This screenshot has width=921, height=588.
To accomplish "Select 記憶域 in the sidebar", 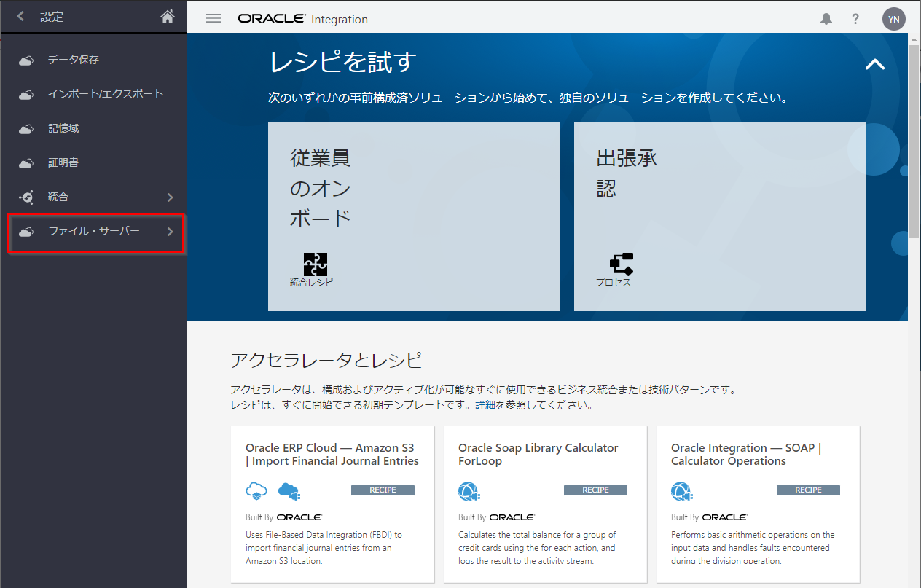I will click(x=63, y=128).
